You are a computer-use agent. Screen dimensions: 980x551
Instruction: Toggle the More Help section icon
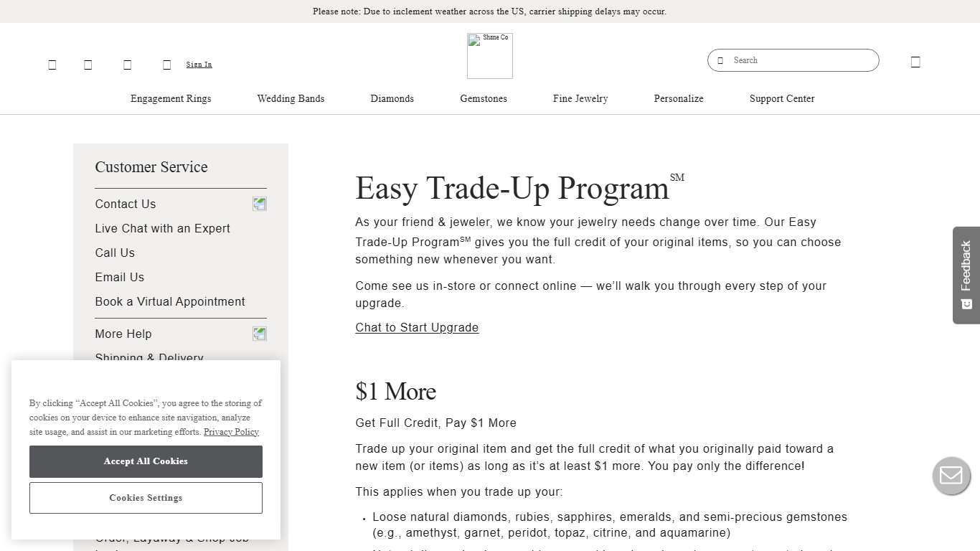point(259,334)
